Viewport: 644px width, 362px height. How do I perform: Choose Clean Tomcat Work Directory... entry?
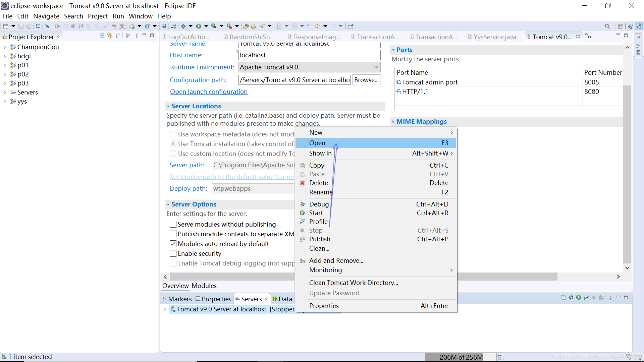pos(376,283)
